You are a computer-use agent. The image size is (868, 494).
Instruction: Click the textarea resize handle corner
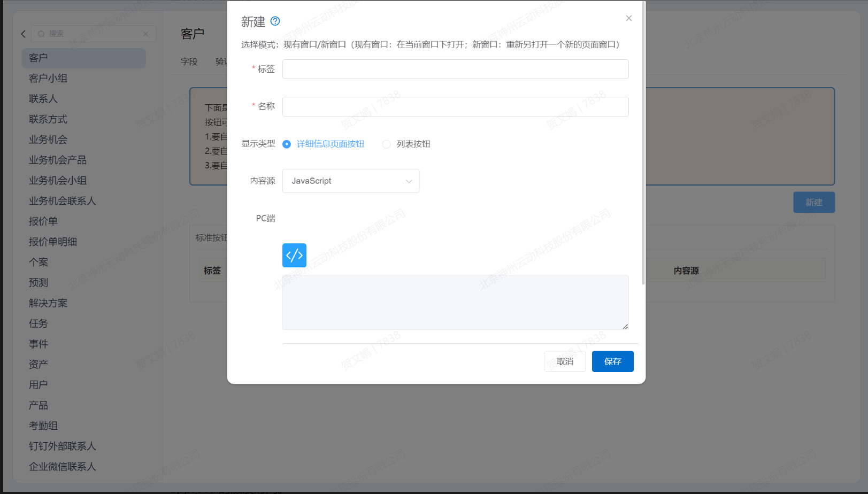[625, 326]
